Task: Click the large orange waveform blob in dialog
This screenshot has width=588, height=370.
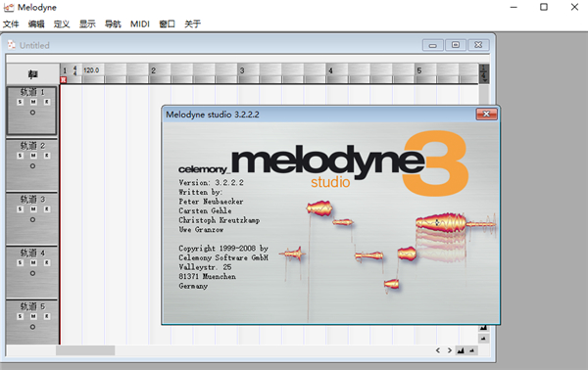Action: click(x=441, y=223)
